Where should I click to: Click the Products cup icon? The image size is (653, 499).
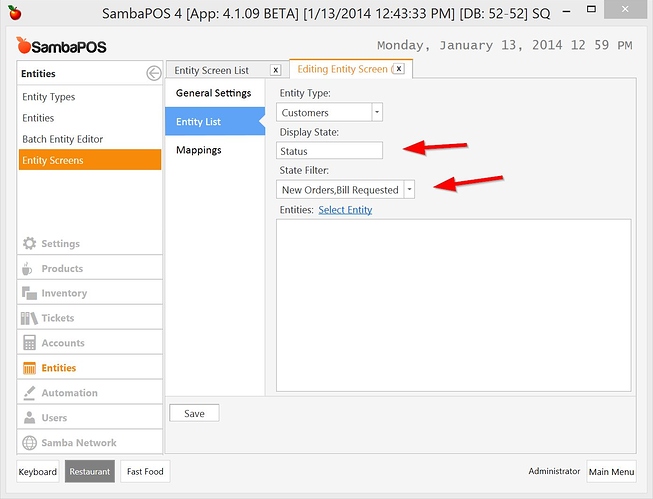(27, 269)
